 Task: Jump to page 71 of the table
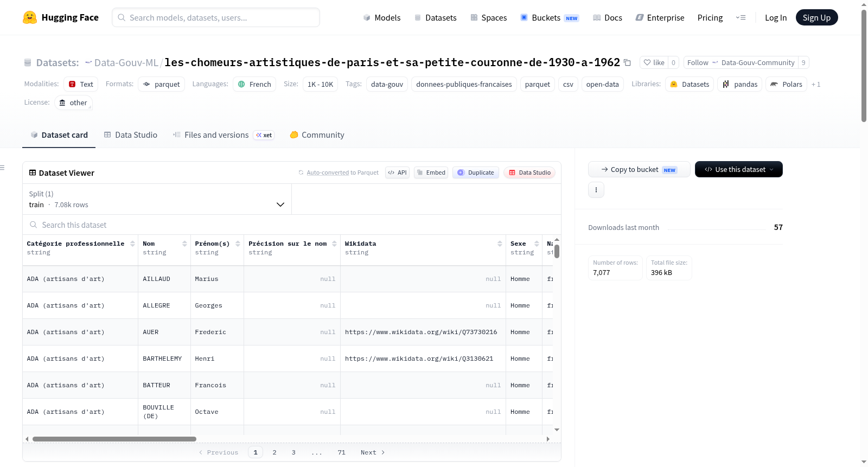click(x=341, y=452)
